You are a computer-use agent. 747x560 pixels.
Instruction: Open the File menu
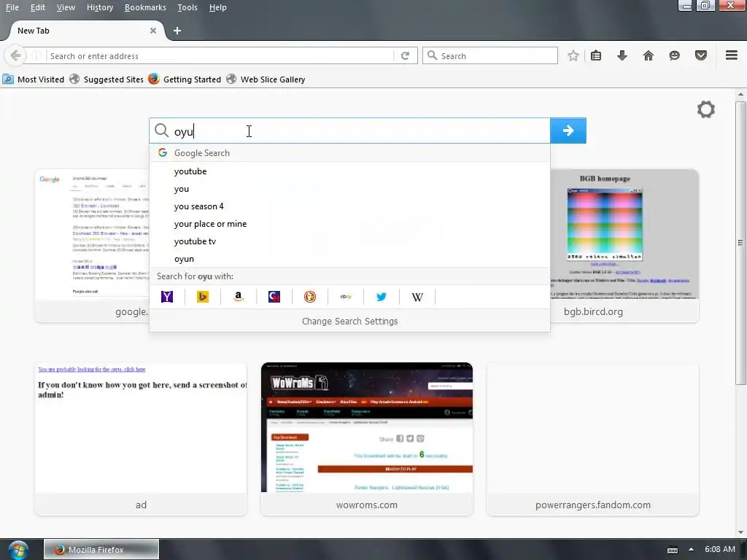[x=12, y=7]
